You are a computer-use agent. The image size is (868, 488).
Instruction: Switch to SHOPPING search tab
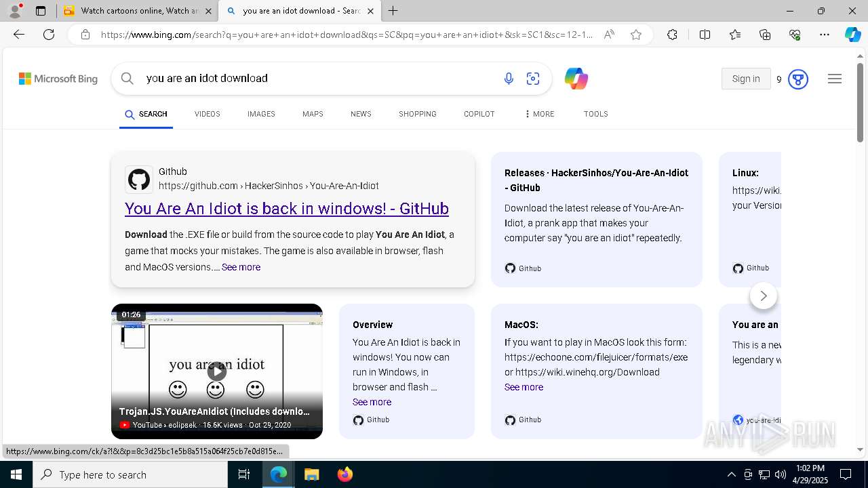[418, 114]
